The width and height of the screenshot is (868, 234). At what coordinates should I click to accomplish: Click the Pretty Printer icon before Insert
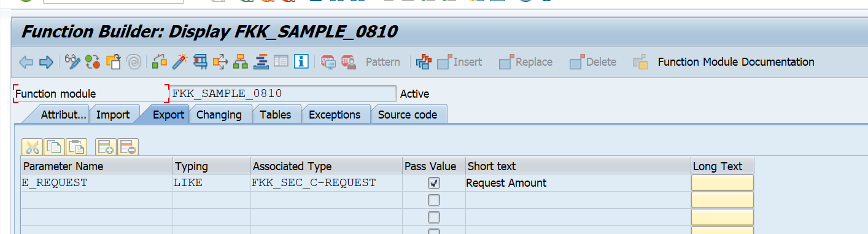coord(424,61)
